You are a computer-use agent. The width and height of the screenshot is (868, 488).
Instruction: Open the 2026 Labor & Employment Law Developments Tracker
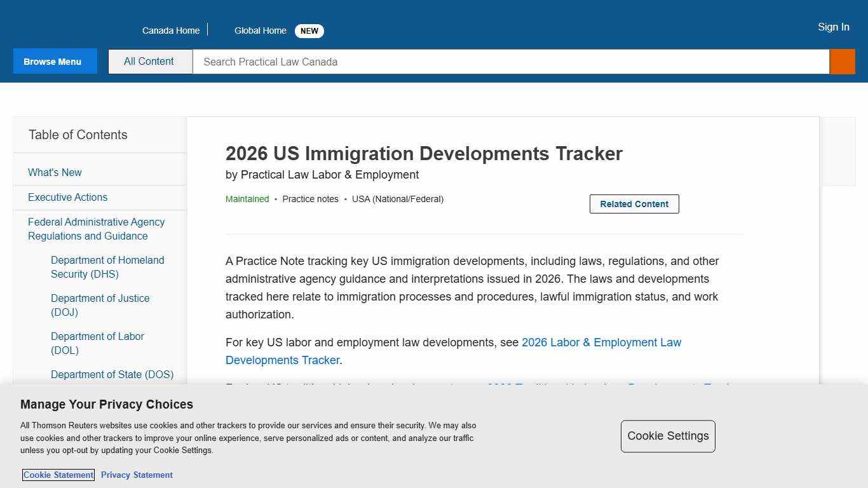(x=602, y=342)
